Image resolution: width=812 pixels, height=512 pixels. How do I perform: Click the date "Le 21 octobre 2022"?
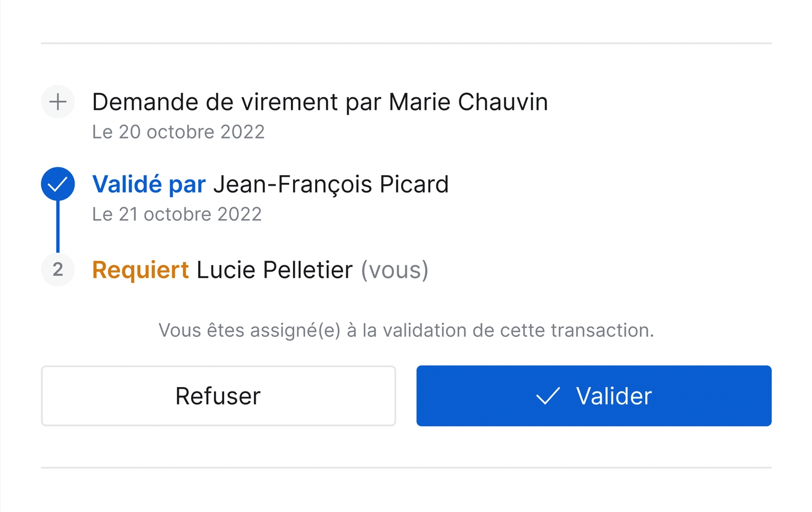point(177,214)
